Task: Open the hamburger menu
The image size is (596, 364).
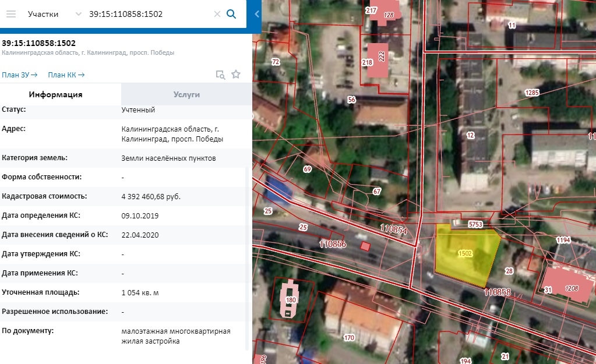Action: 11,14
